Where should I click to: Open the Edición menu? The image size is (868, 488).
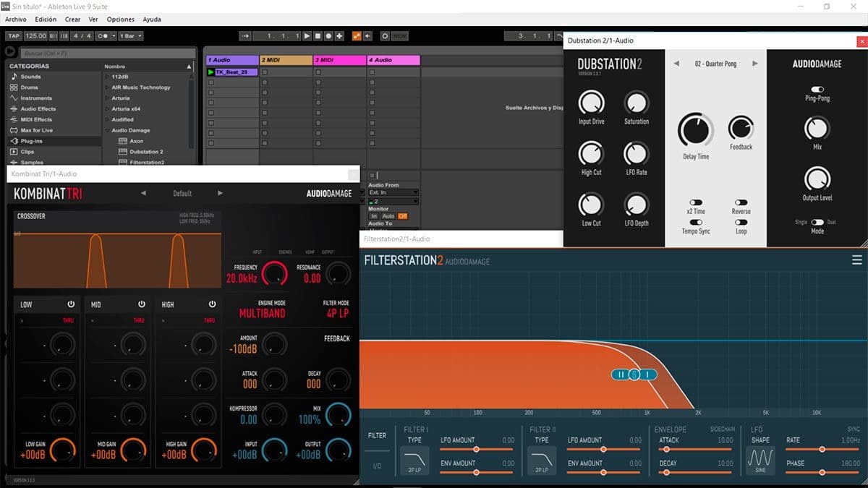point(46,20)
